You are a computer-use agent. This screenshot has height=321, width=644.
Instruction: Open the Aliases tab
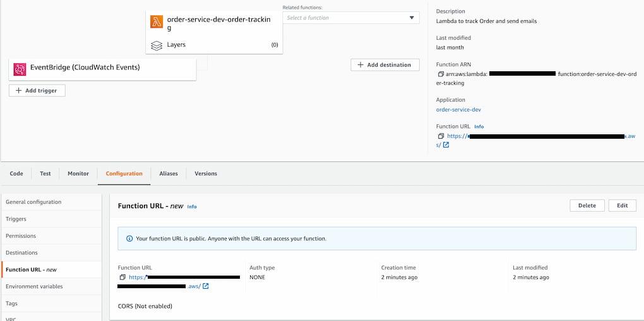point(169,173)
